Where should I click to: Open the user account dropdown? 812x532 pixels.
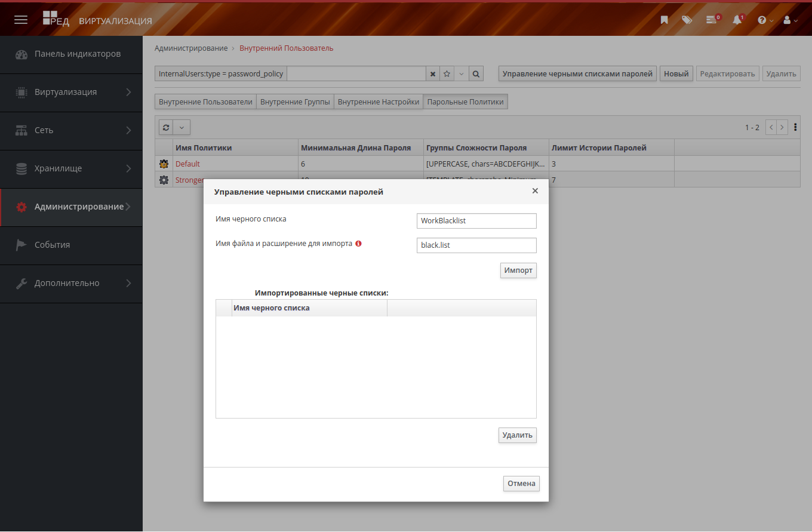click(790, 20)
